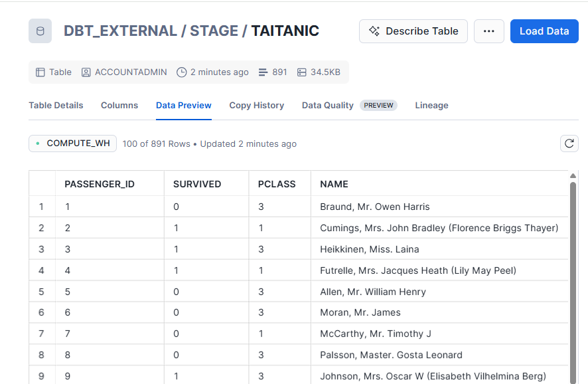Click the storage size icon near 34.5KB
Image resolution: width=588 pixels, height=384 pixels.
[302, 72]
